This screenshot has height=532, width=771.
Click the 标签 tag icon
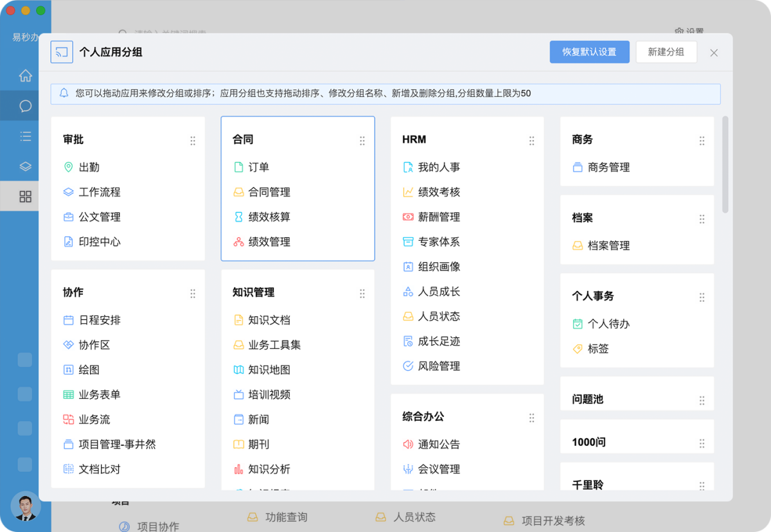point(578,349)
